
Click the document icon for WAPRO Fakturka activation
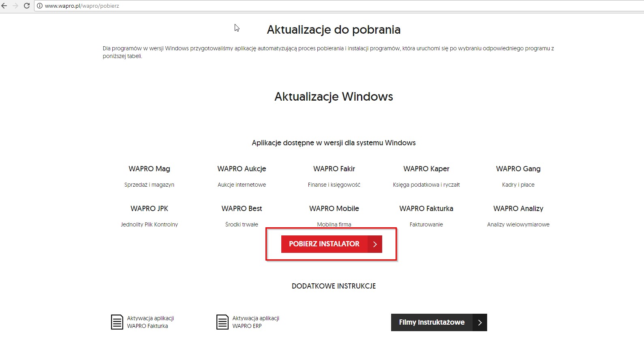point(117,322)
